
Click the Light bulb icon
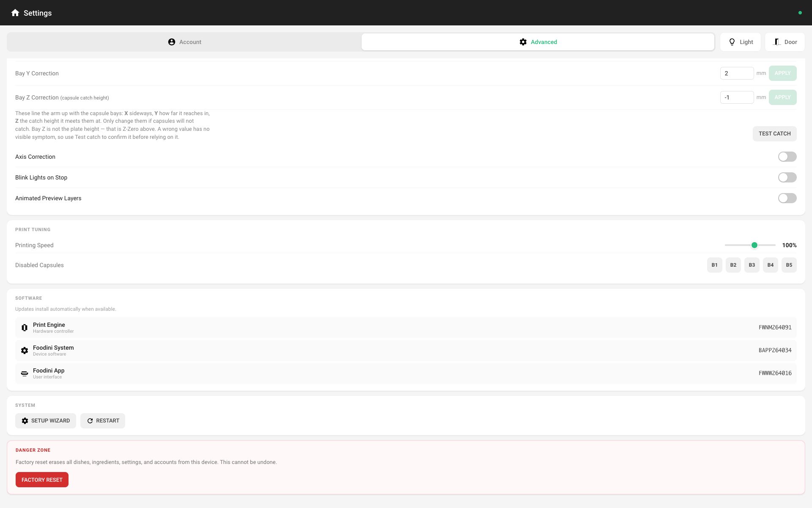(x=732, y=42)
